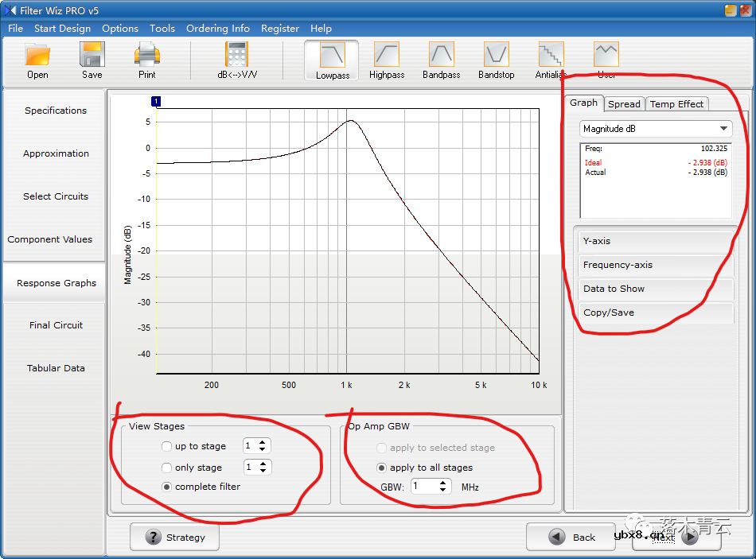Open the Tools menu
The height and width of the screenshot is (559, 756).
[162, 28]
